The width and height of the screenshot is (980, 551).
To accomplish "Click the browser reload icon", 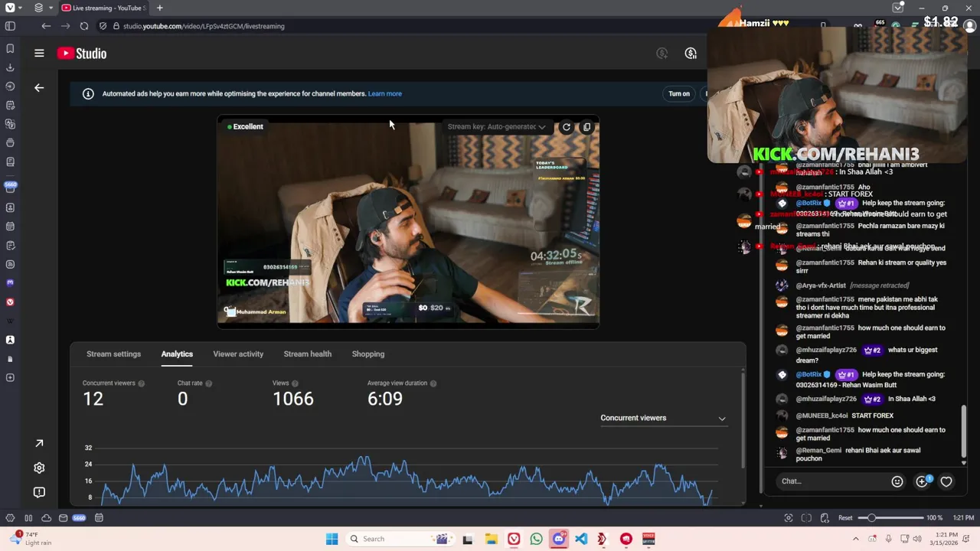I will (84, 26).
